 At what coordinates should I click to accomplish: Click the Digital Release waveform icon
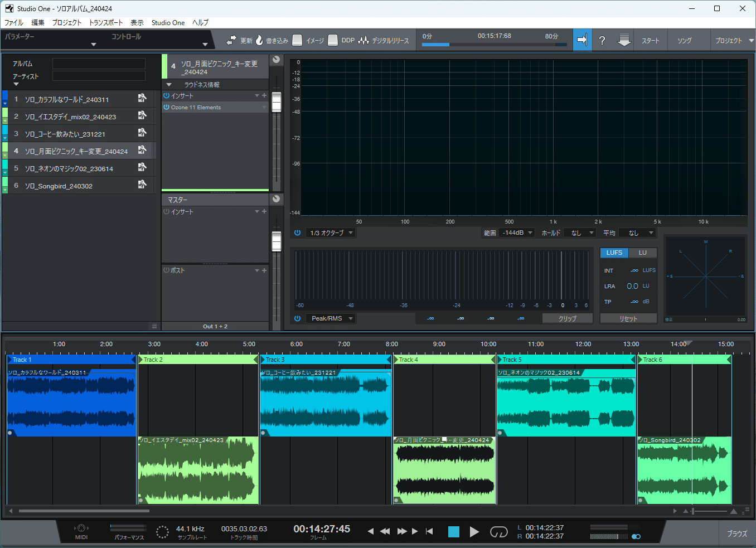(364, 40)
